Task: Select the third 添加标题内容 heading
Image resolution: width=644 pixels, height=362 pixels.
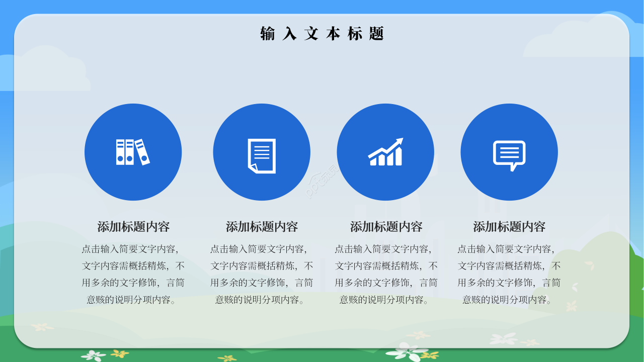Action: [385, 227]
